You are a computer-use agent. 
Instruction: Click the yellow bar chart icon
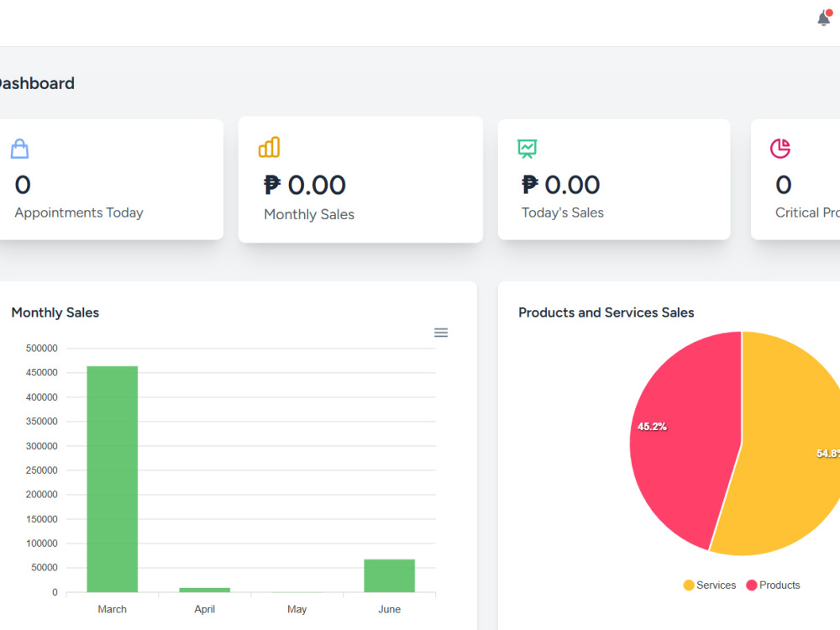click(269, 147)
